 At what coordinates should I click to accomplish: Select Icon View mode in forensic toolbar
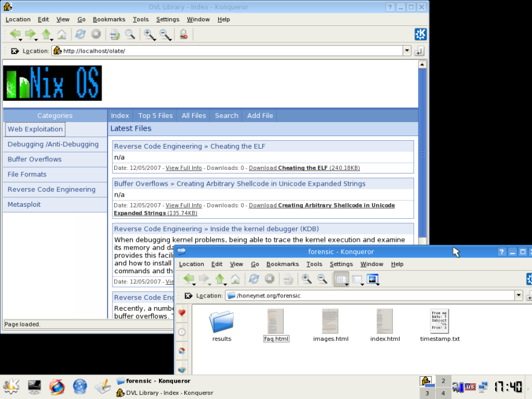[342, 279]
